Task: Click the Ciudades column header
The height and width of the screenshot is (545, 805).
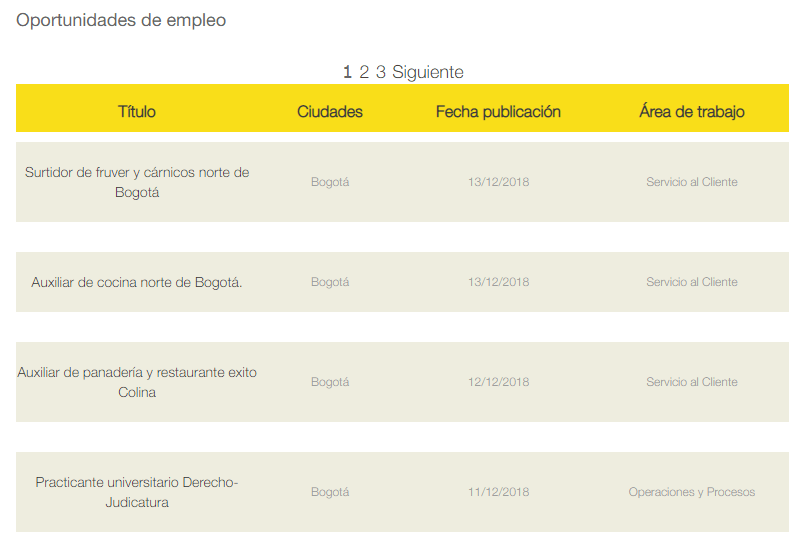Action: tap(330, 111)
